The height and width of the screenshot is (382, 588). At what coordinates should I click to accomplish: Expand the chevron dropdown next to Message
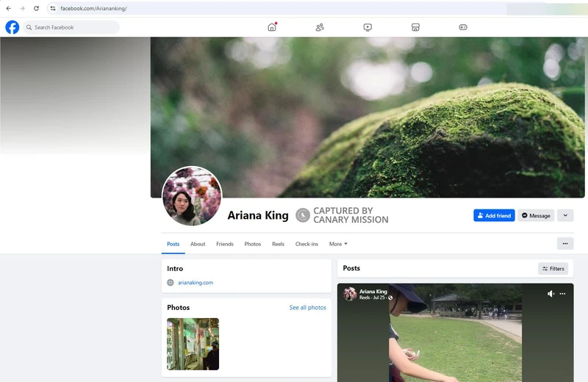coord(565,215)
